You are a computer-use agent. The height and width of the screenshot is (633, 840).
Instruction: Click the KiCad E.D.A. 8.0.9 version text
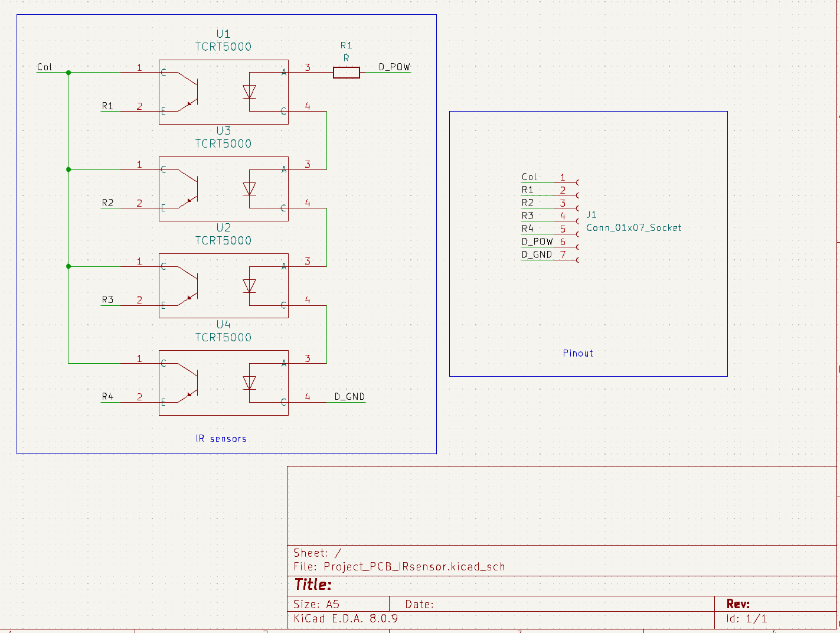[x=346, y=618]
